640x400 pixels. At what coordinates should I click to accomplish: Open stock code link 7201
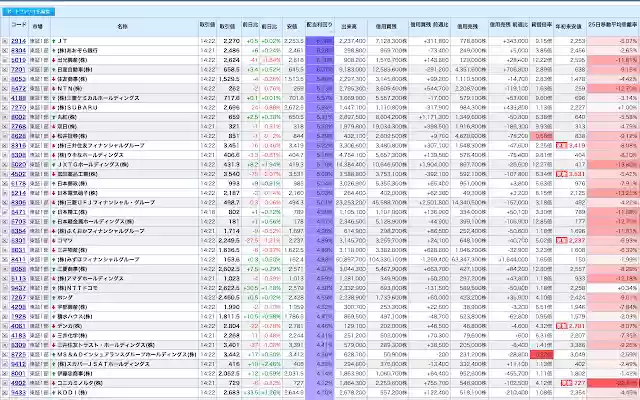(x=18, y=70)
